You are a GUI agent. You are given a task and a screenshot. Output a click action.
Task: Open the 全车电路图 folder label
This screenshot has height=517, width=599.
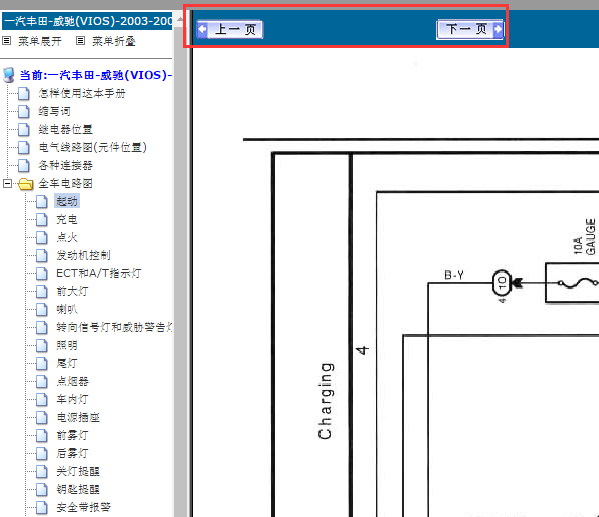[65, 184]
